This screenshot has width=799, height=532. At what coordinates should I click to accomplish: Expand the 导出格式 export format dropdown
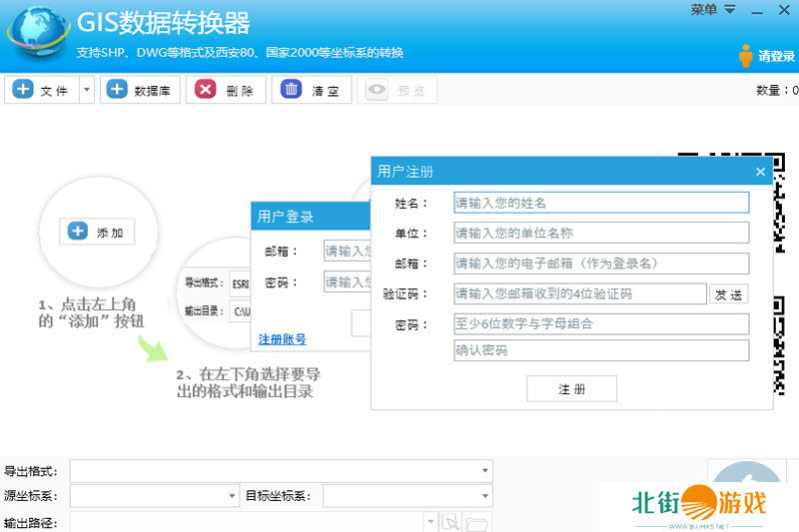point(485,470)
